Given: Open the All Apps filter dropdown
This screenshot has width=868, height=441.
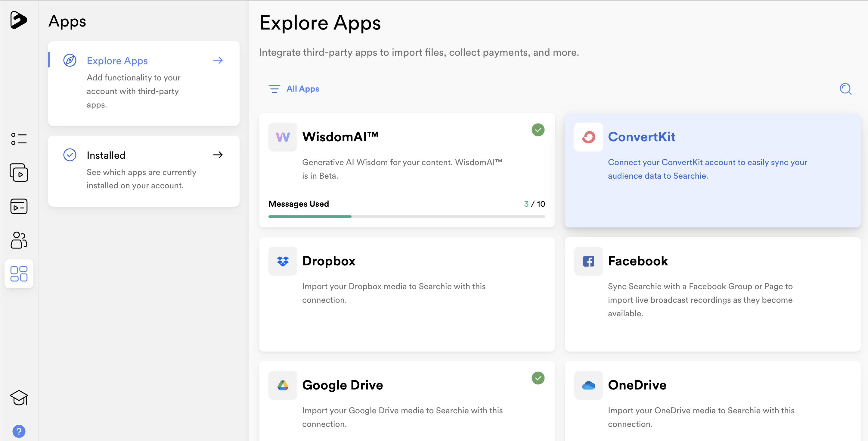Looking at the screenshot, I should [294, 89].
